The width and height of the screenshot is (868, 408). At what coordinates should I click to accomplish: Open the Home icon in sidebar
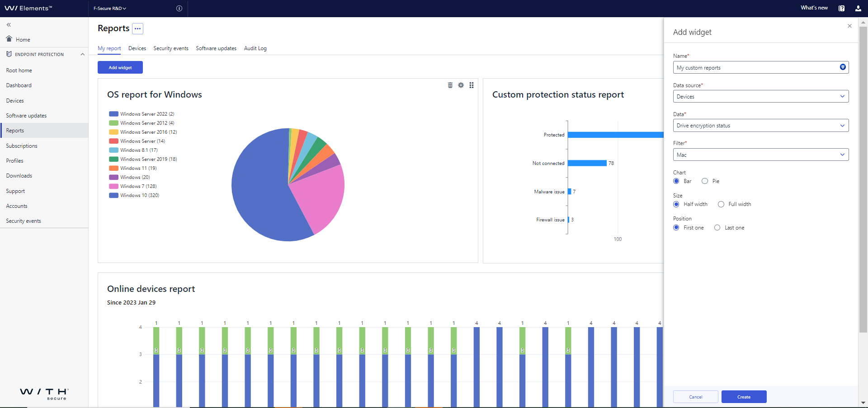(9, 38)
